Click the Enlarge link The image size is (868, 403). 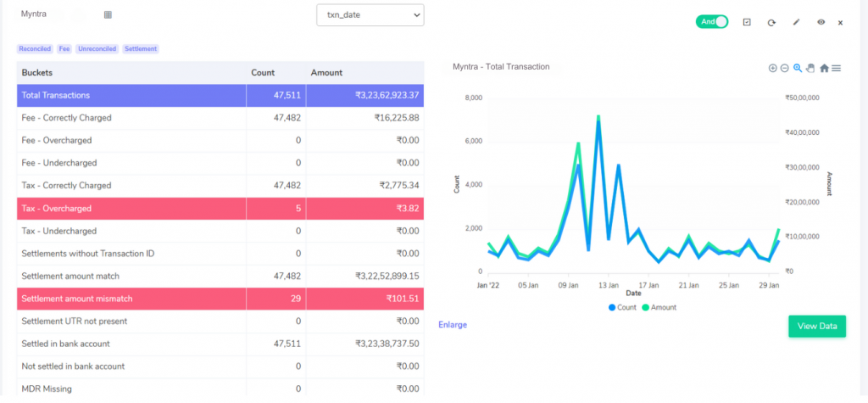453,325
